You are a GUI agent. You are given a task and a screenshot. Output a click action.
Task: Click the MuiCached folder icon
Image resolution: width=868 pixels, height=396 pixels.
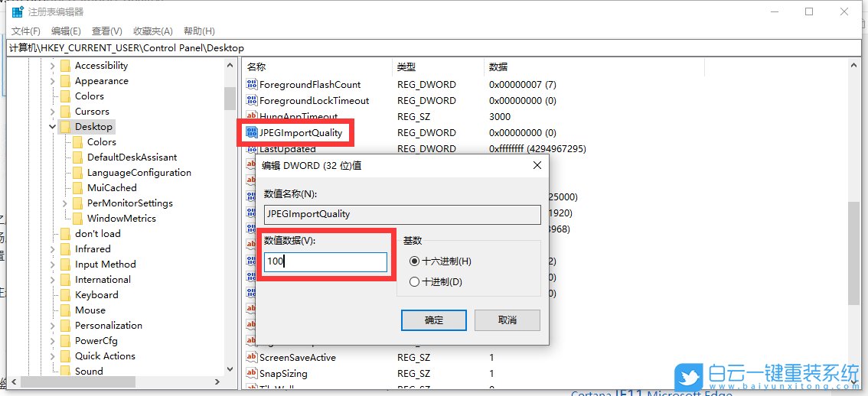(77, 187)
